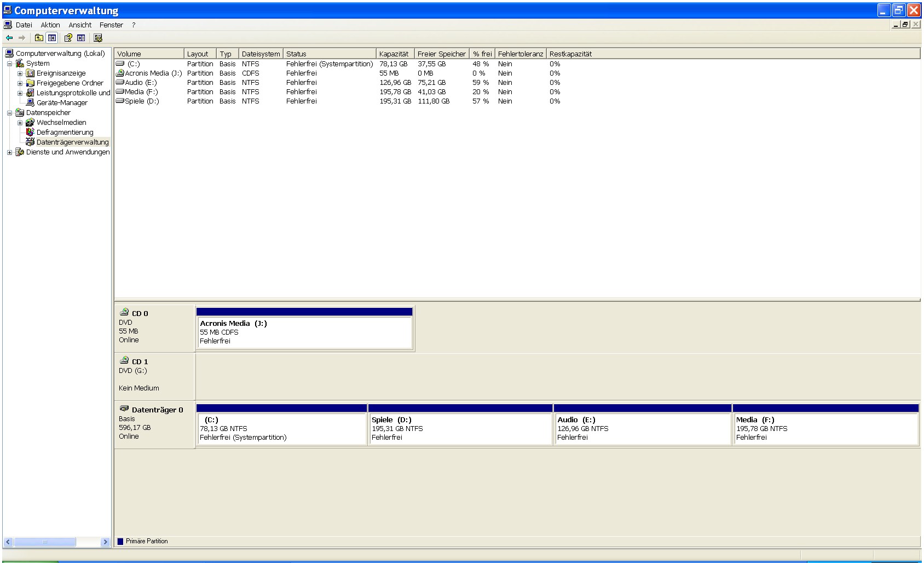924x563 pixels.
Task: Click the tree pane horizontal scrollbar thumb
Action: [x=44, y=542]
